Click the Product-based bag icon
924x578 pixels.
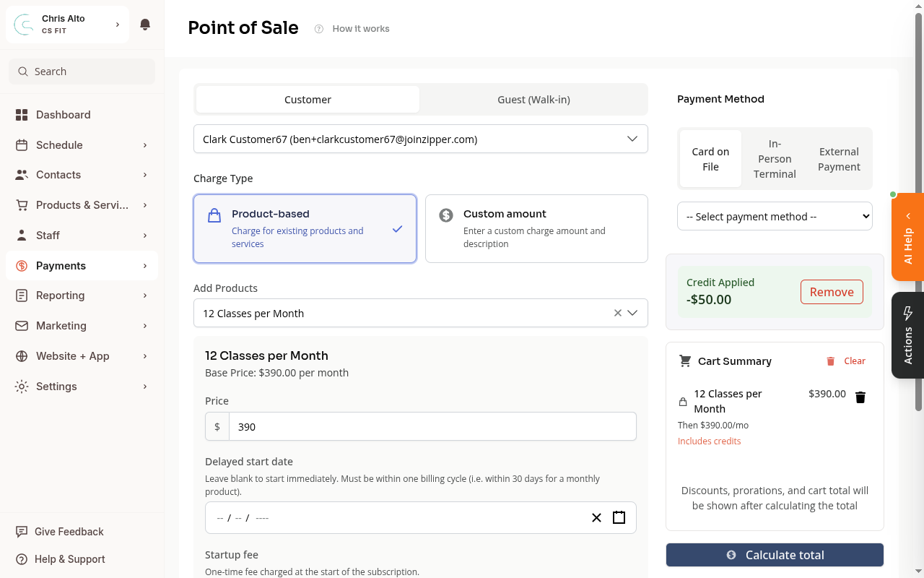(x=214, y=215)
